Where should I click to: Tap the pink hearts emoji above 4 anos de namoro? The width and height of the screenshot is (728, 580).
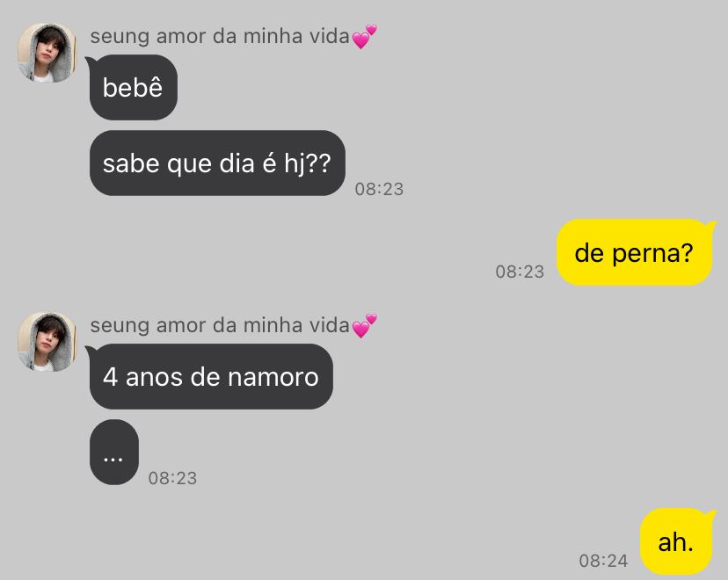click(x=365, y=326)
